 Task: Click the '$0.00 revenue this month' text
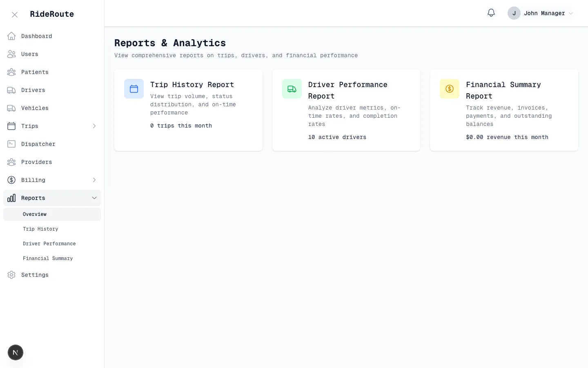pyautogui.click(x=507, y=137)
